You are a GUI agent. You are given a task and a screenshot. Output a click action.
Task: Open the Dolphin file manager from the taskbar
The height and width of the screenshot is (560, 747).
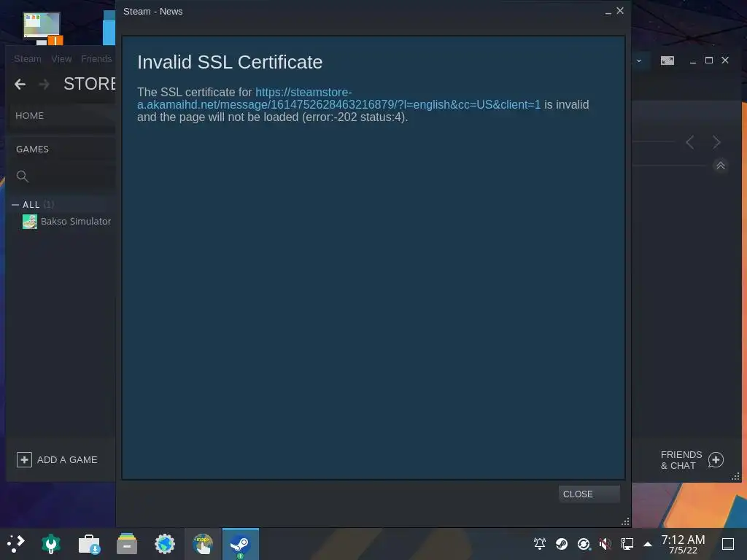(x=127, y=544)
